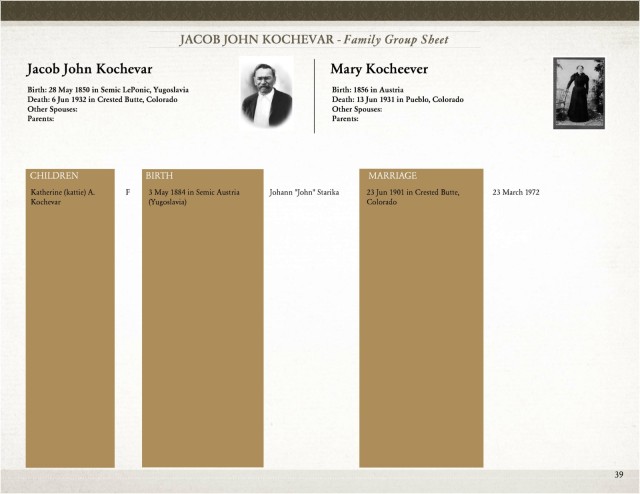
Task: Click the Family Group Sheet page title
Action: coord(314,40)
